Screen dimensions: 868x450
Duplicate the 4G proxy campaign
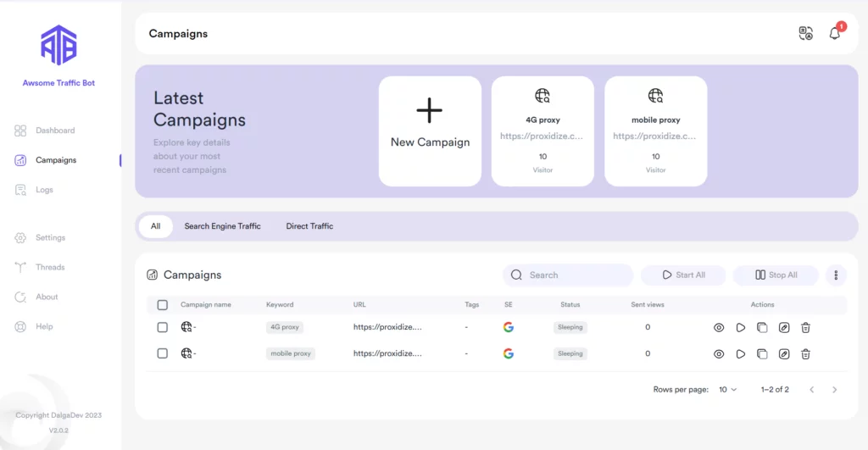762,327
